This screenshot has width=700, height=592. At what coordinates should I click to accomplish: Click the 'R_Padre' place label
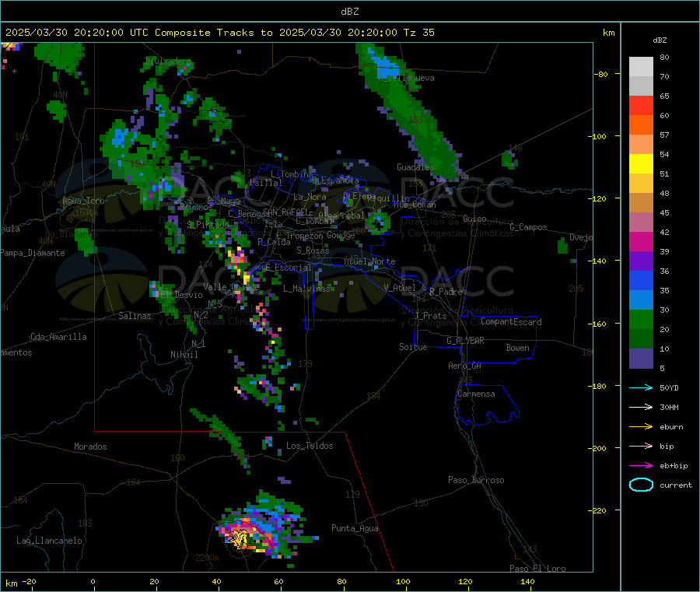pyautogui.click(x=446, y=292)
